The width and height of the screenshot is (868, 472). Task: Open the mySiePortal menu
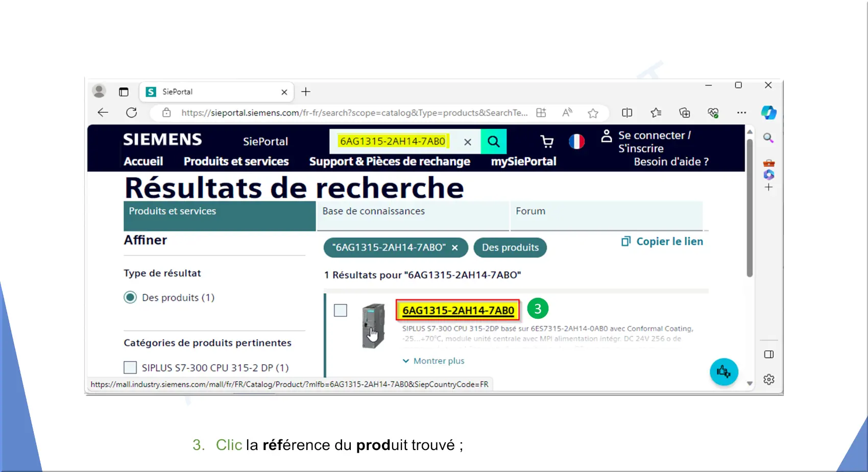click(523, 161)
